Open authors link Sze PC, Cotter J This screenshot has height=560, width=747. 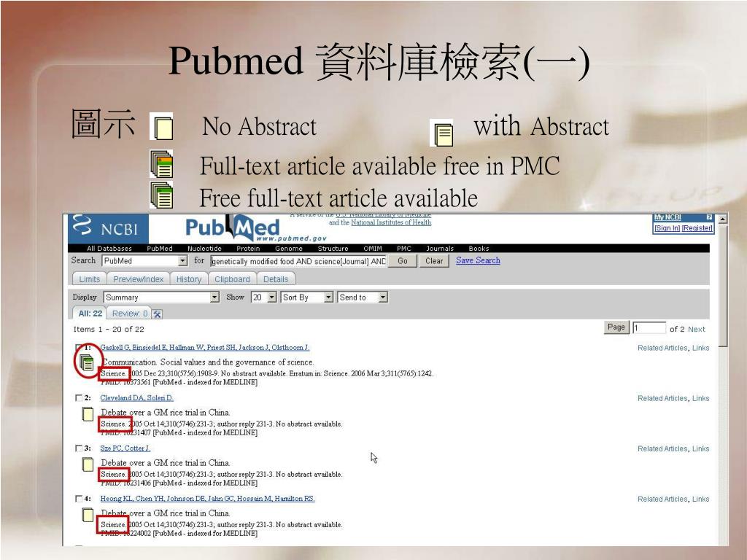(x=125, y=448)
